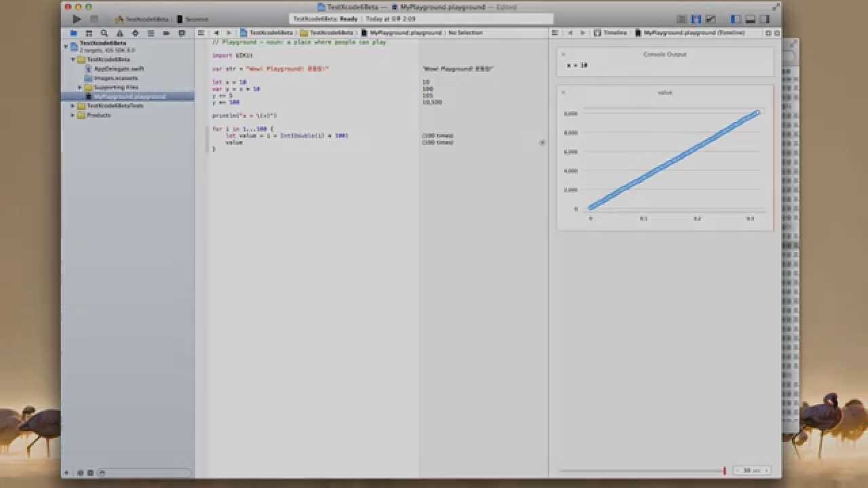Click the Stop button in the toolbar
Viewport: 868px width, 488px height.
[94, 19]
